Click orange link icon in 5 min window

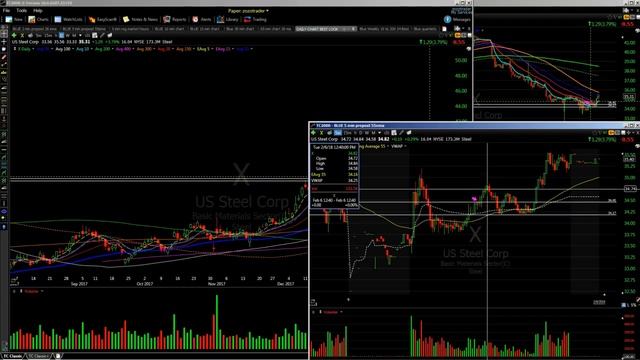tap(611, 133)
